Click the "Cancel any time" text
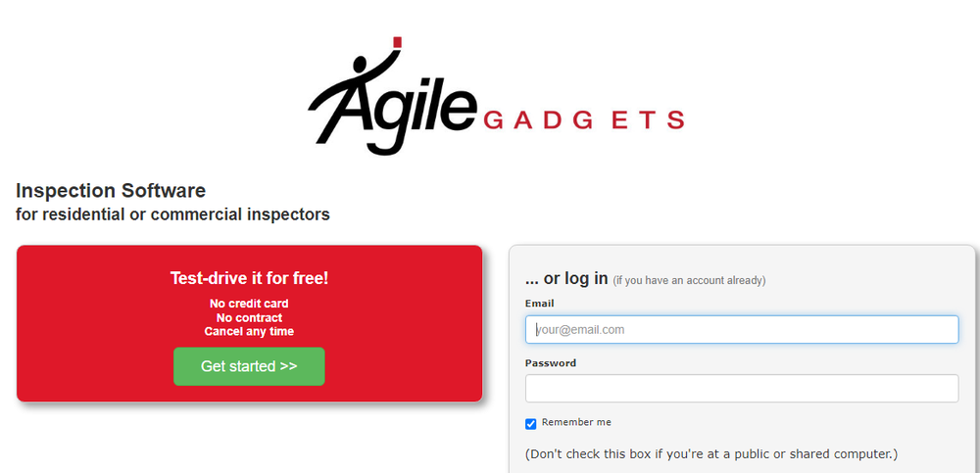 point(249,331)
